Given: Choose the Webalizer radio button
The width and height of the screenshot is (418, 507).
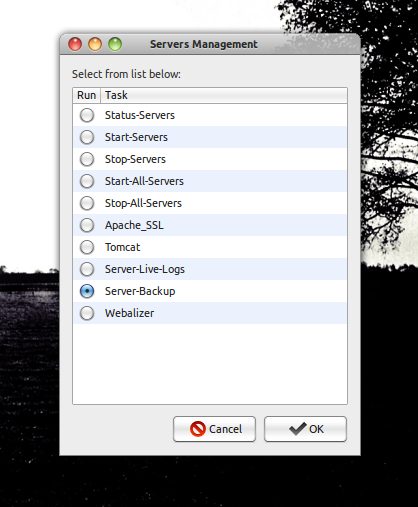Looking at the screenshot, I should (x=87, y=313).
